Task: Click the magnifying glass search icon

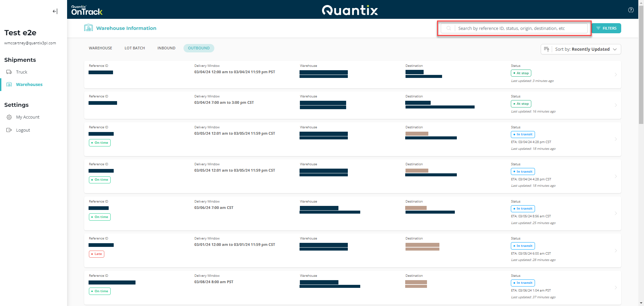Action: click(448, 28)
